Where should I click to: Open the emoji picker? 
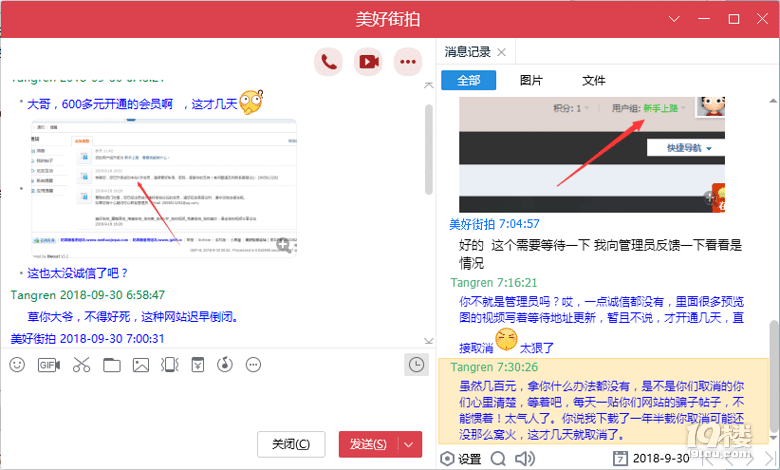17,365
